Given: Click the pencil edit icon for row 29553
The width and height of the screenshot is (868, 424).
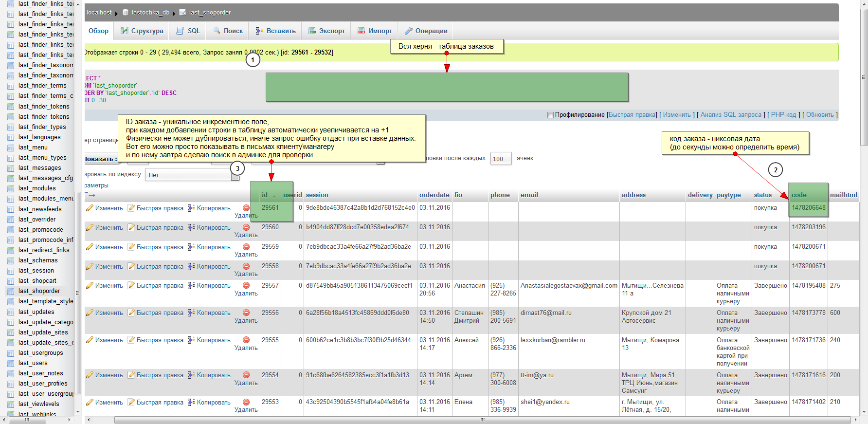Looking at the screenshot, I should [x=90, y=402].
